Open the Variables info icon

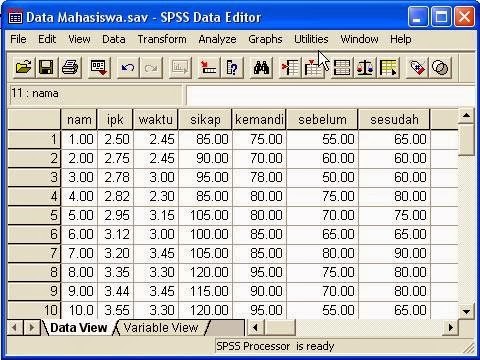tap(232, 68)
